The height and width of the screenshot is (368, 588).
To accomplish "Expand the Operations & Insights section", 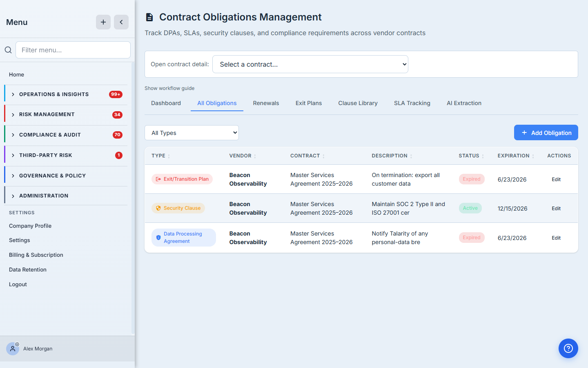I will pos(66,94).
